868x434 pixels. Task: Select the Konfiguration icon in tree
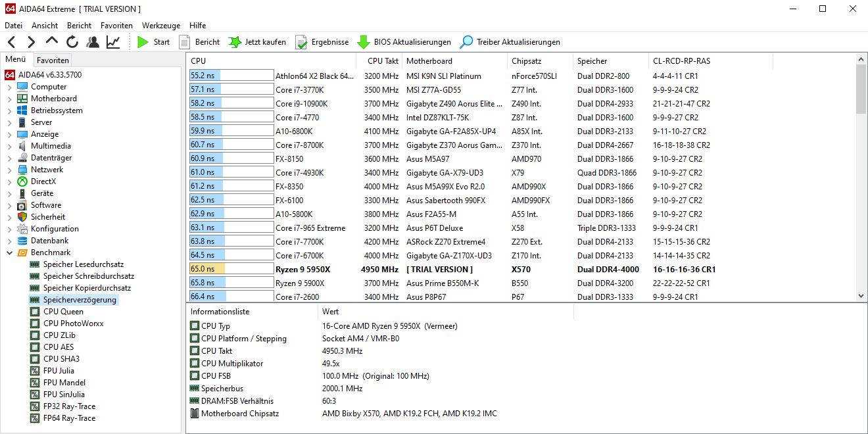tap(22, 229)
